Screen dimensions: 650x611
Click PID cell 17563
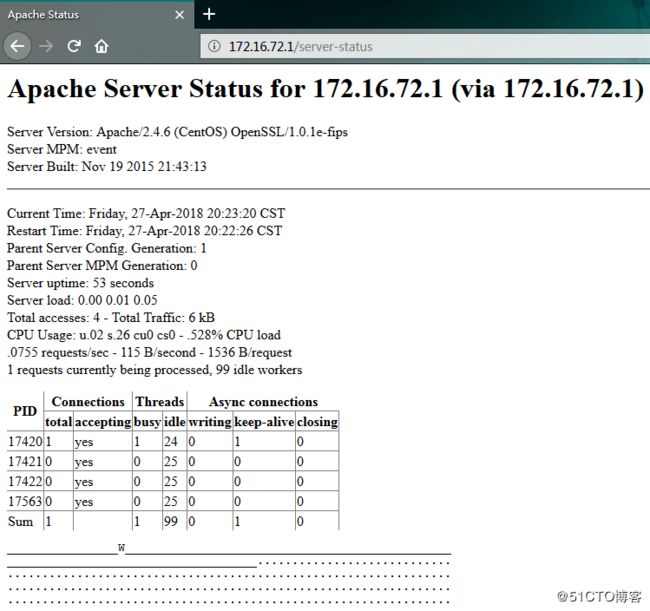(25, 502)
